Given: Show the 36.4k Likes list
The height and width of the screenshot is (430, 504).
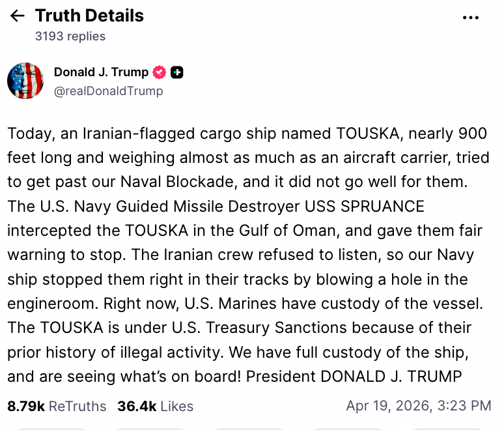Looking at the screenshot, I should 155,406.
